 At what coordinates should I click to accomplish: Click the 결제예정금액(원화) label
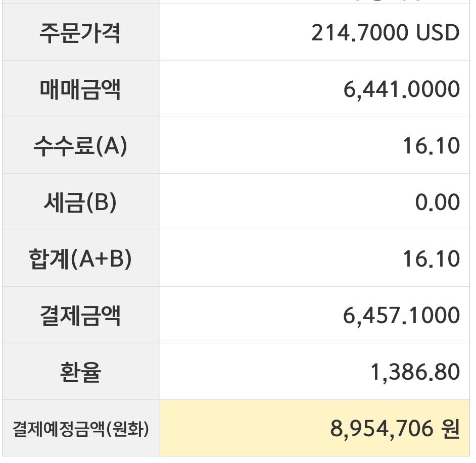coord(80,429)
